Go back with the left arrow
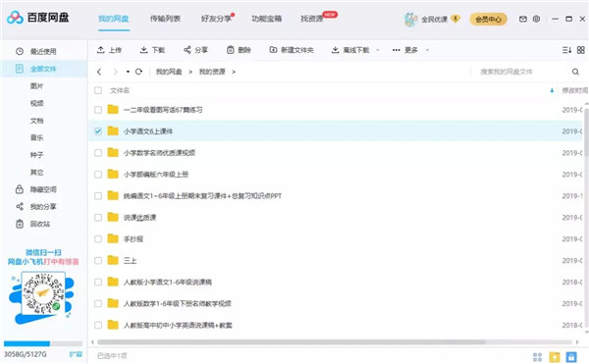589x364 pixels. tap(99, 72)
